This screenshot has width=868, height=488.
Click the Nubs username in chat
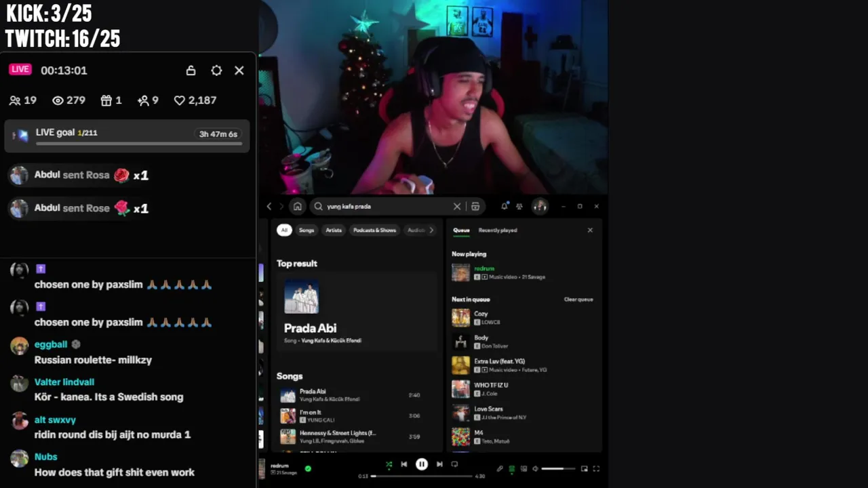click(46, 457)
